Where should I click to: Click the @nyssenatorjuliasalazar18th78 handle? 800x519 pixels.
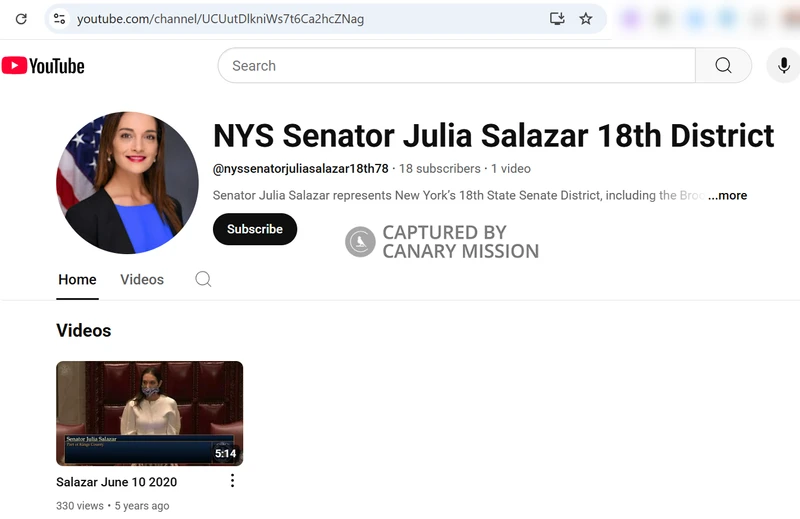point(301,169)
